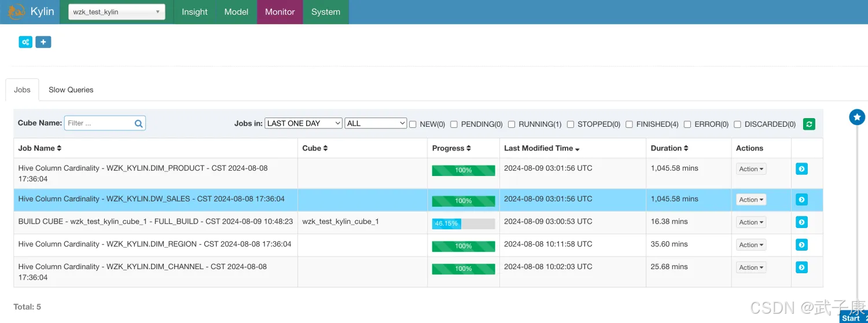Open the wzk_test_kylin project dropdown
This screenshot has width=868, height=323.
tap(116, 12)
